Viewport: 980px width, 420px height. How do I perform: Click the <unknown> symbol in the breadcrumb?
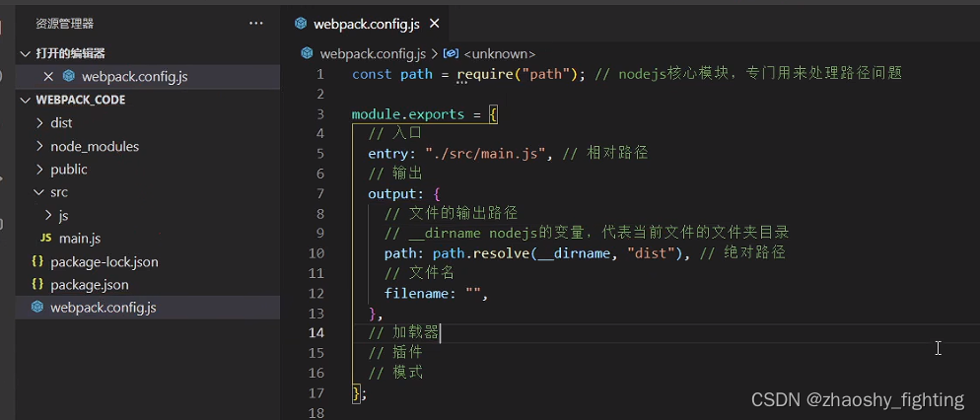coord(500,54)
